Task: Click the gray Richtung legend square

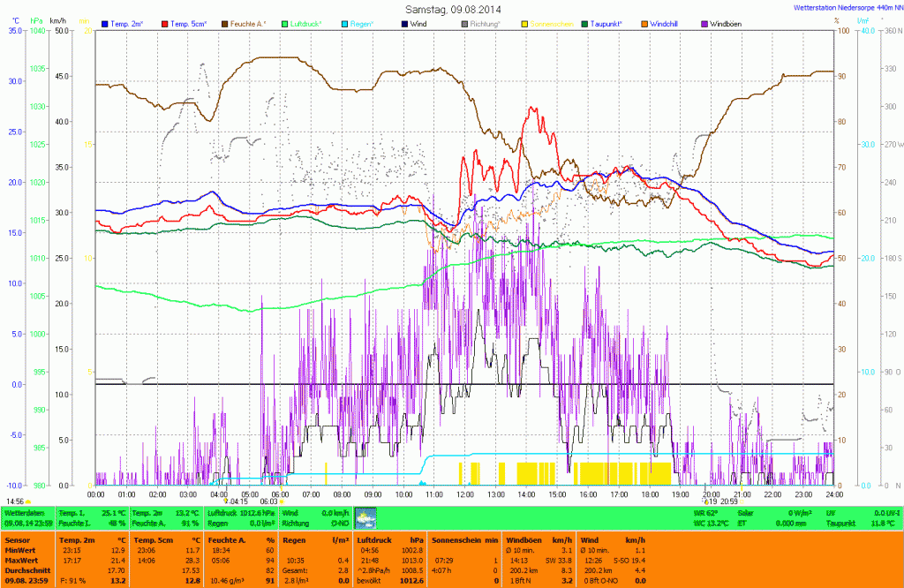Action: pyautogui.click(x=464, y=23)
